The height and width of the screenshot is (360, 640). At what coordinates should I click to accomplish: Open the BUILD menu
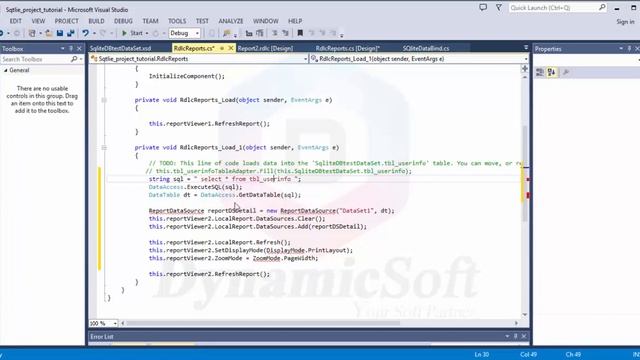[x=96, y=21]
